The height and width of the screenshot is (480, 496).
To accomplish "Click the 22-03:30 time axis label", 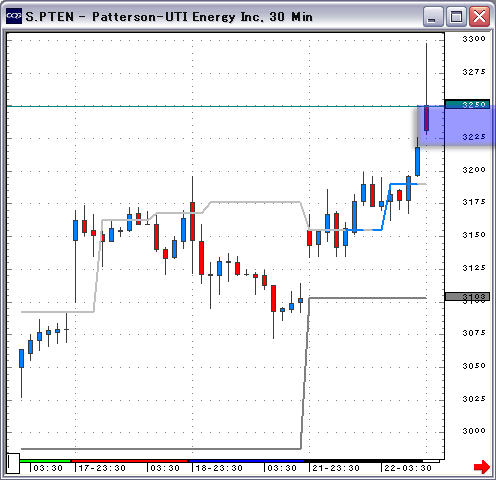I will 408,468.
